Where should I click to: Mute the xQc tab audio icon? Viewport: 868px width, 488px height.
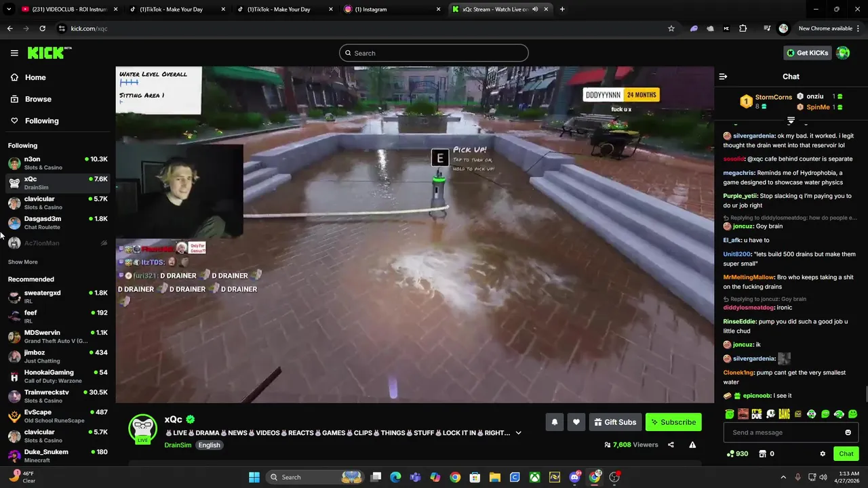pyautogui.click(x=535, y=9)
